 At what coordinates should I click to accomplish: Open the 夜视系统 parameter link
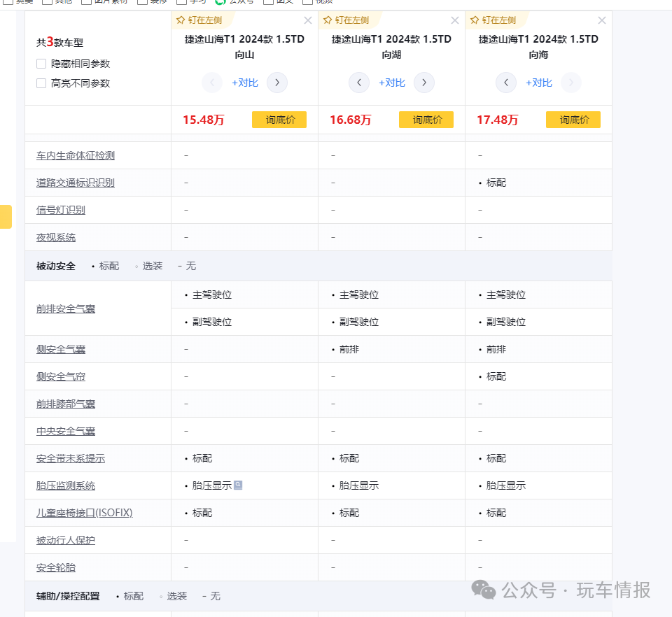pyautogui.click(x=56, y=237)
